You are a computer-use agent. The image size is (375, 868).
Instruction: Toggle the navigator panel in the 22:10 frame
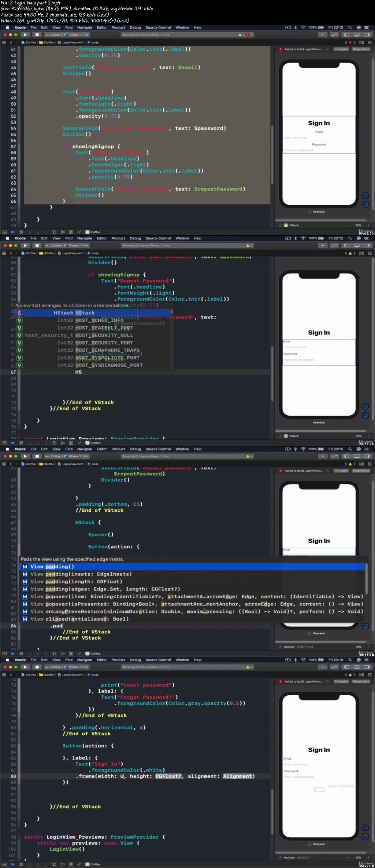point(347,35)
